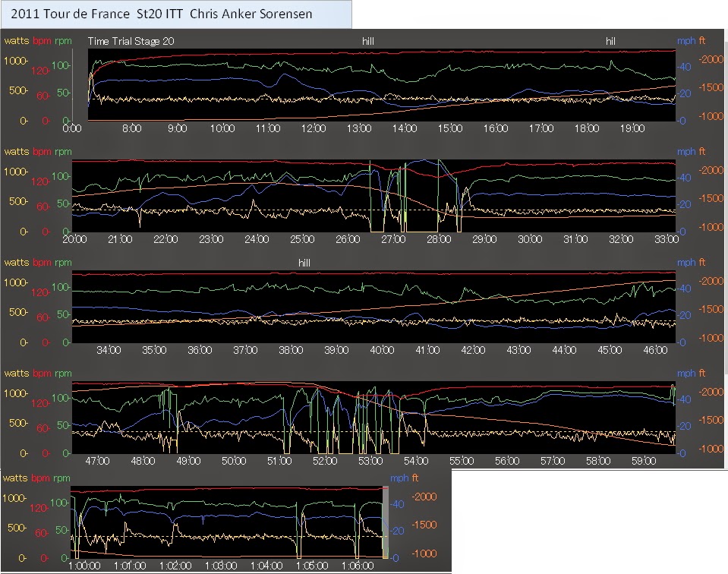Click the 56:00 time axis label

click(506, 461)
